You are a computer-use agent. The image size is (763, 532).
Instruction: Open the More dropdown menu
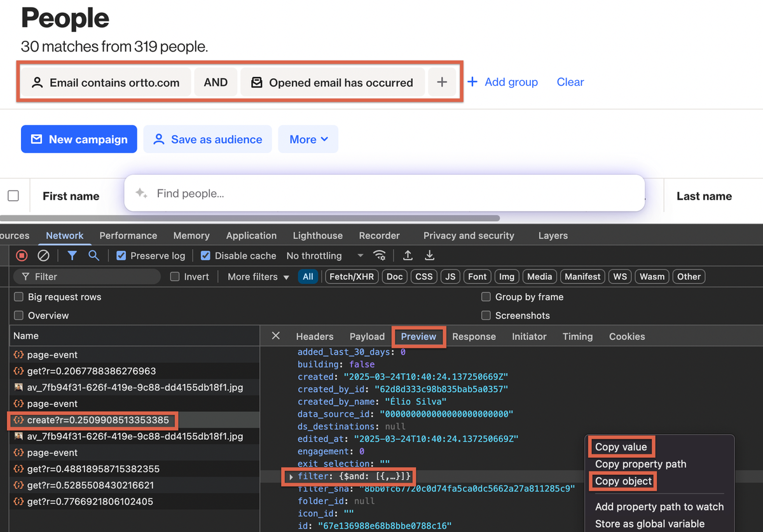308,139
